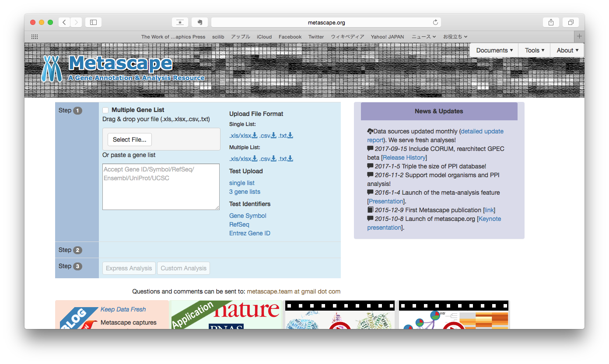
Task: Open the Application nature PNAS thumbnail
Action: [226, 315]
